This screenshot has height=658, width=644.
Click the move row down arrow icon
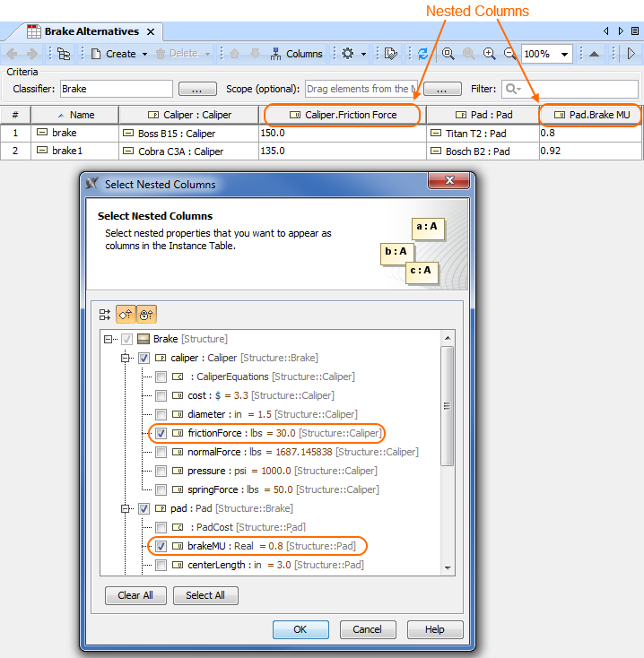pyautogui.click(x=255, y=54)
